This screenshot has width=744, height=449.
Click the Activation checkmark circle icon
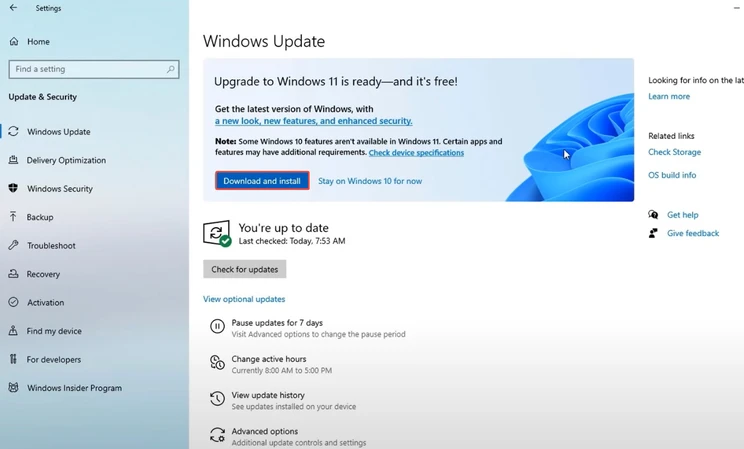(13, 302)
